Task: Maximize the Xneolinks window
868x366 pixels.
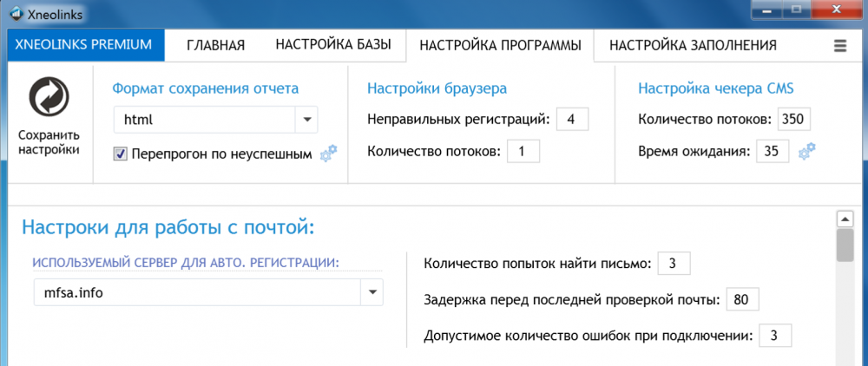Action: click(797, 10)
